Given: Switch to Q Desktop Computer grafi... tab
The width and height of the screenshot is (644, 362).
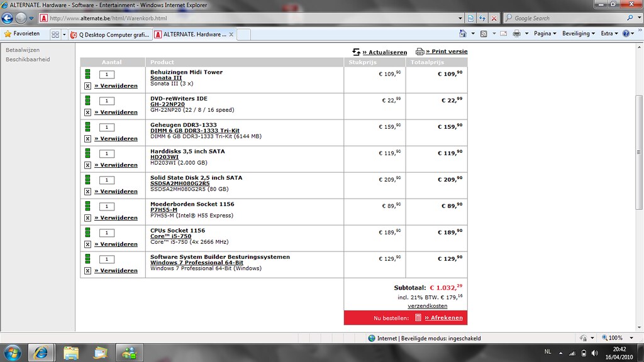Looking at the screenshot, I should (110, 35).
